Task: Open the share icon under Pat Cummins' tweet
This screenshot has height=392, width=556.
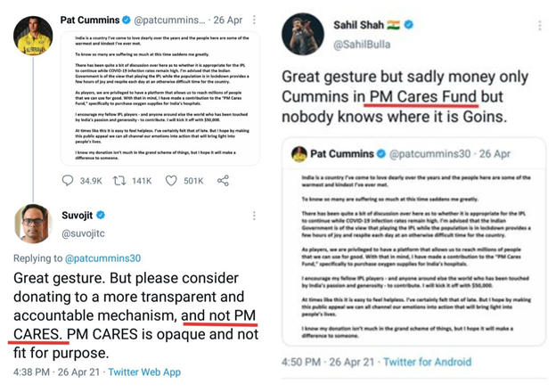Action: 223,182
